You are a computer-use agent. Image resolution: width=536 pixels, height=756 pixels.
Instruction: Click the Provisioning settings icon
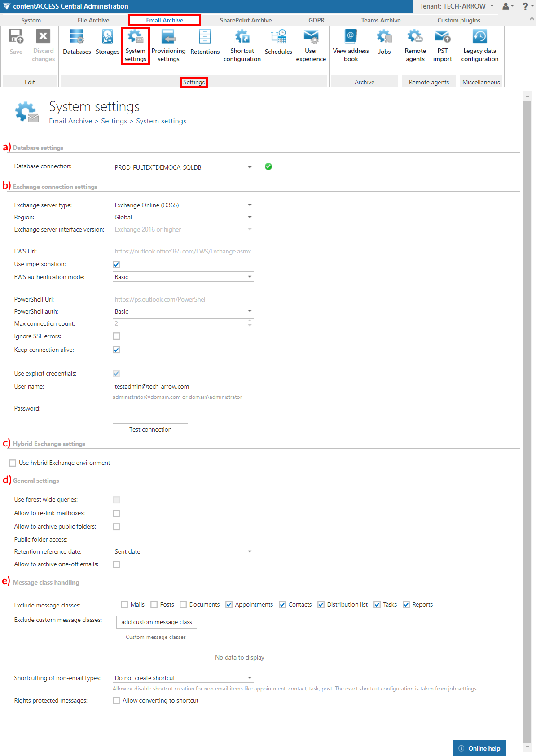[x=168, y=45]
